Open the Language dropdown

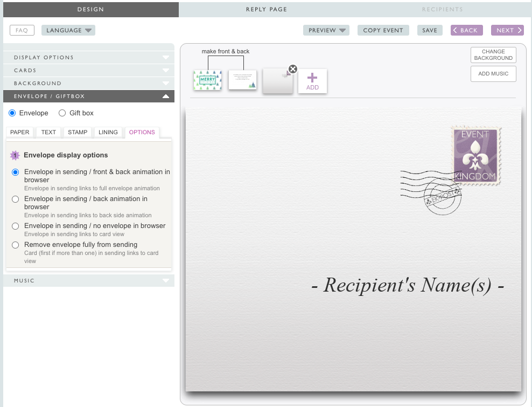(x=68, y=30)
